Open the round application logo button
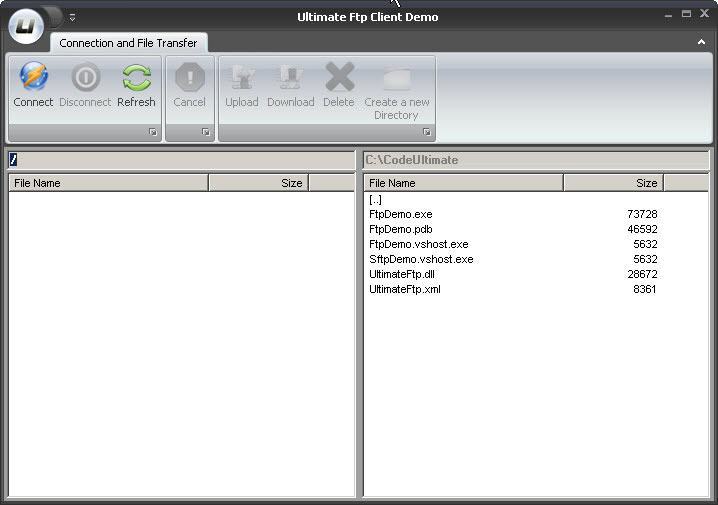Screen dimensions: 718x505 [x=27, y=24]
